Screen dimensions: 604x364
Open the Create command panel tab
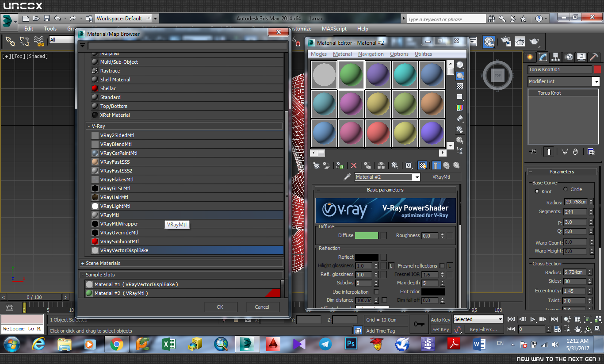[530, 57]
